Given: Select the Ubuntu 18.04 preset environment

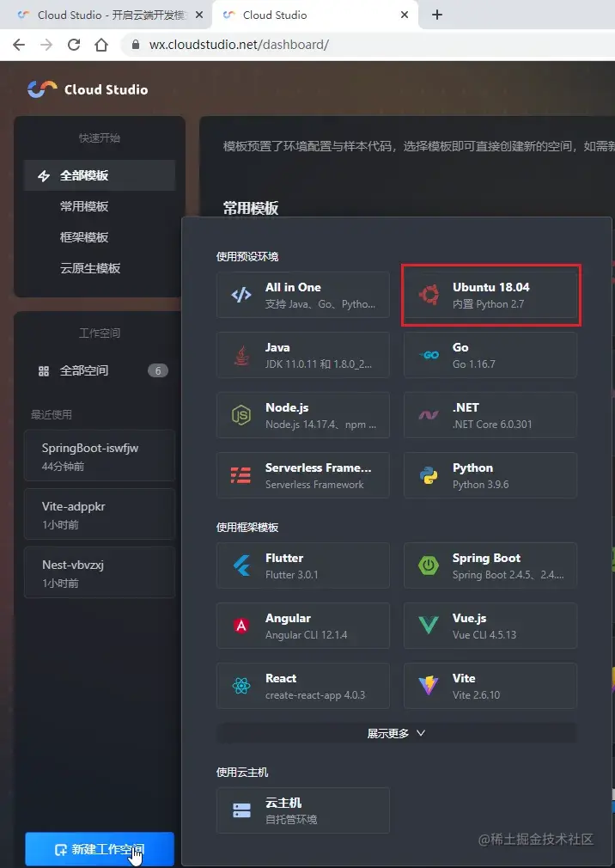Looking at the screenshot, I should pos(490,295).
